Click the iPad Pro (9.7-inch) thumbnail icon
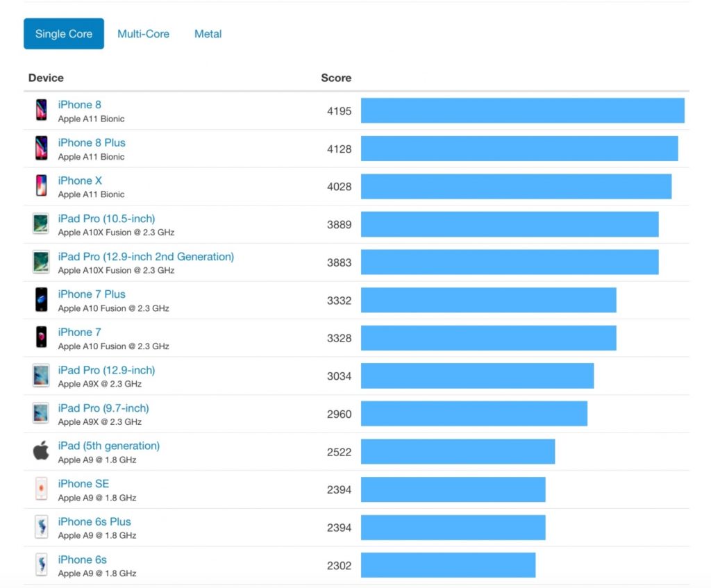The image size is (711, 588). (41, 414)
